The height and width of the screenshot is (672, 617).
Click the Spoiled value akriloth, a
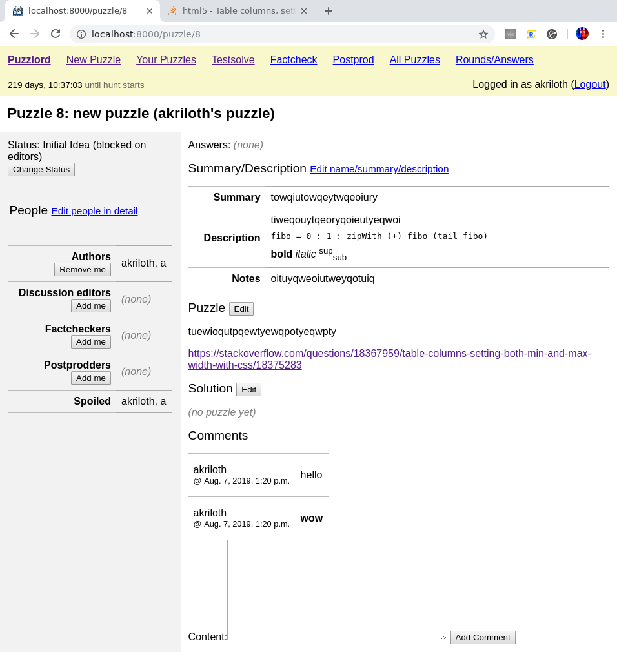[x=143, y=402]
